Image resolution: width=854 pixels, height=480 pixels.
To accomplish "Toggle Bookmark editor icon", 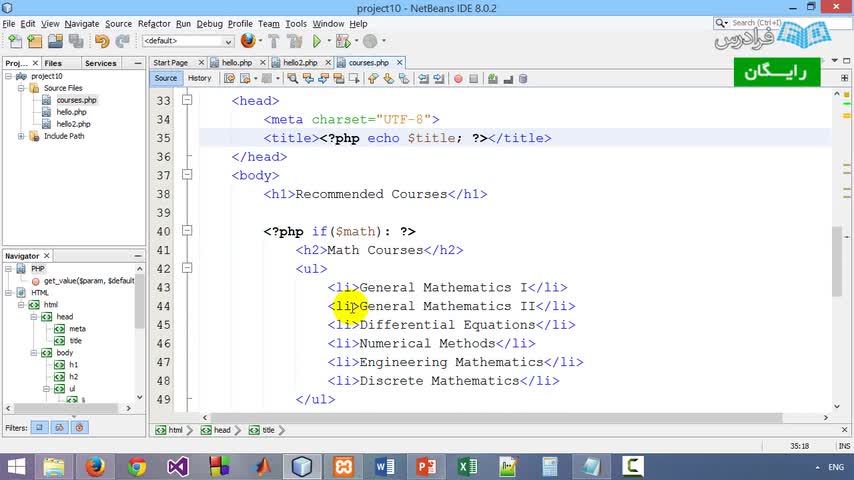I will (x=404, y=78).
